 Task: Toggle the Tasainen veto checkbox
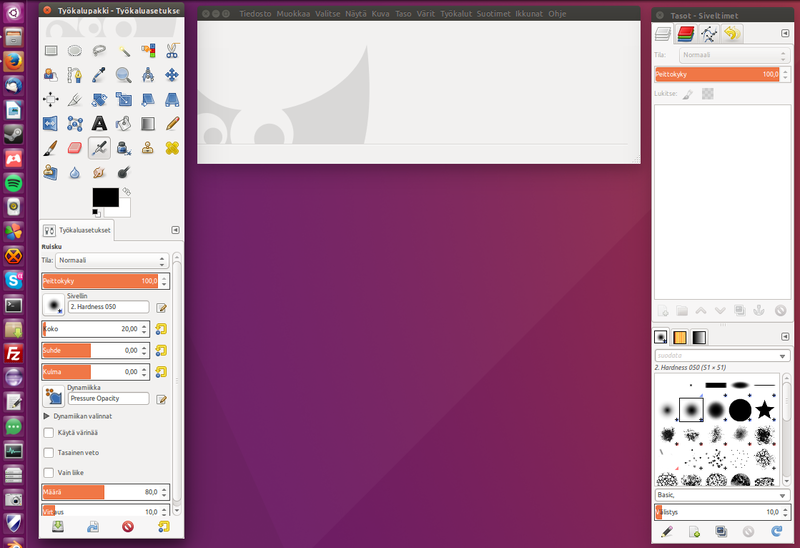click(x=49, y=452)
